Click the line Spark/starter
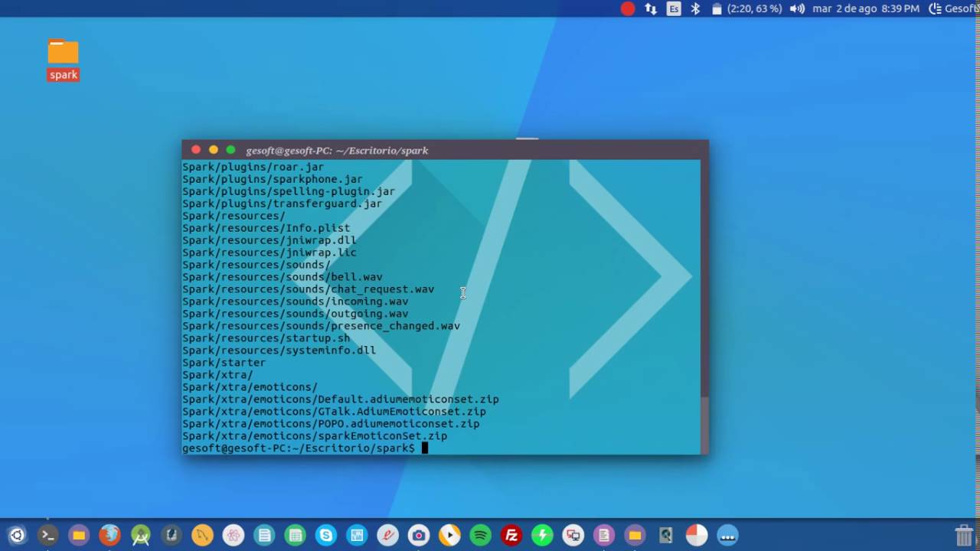The image size is (980, 551). click(224, 363)
